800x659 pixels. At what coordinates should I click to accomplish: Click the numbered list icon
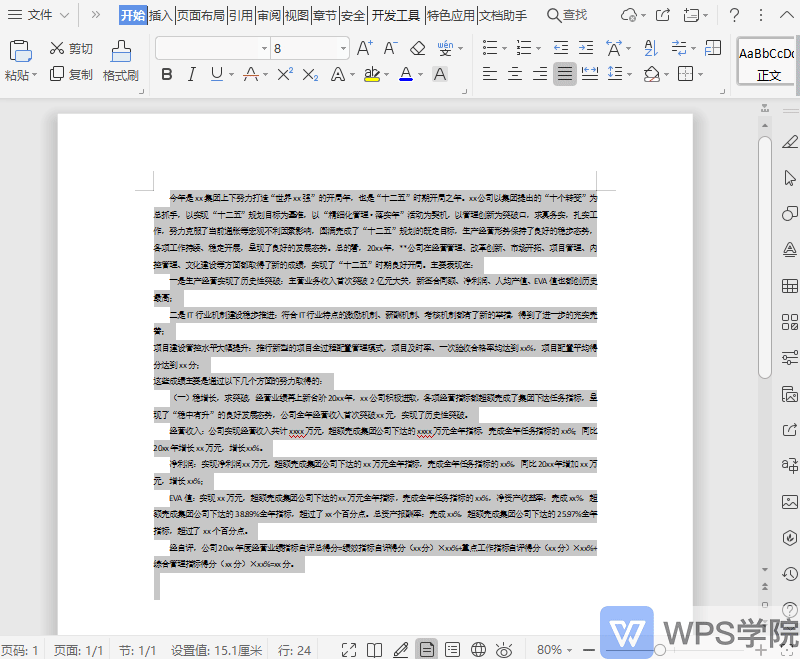524,48
